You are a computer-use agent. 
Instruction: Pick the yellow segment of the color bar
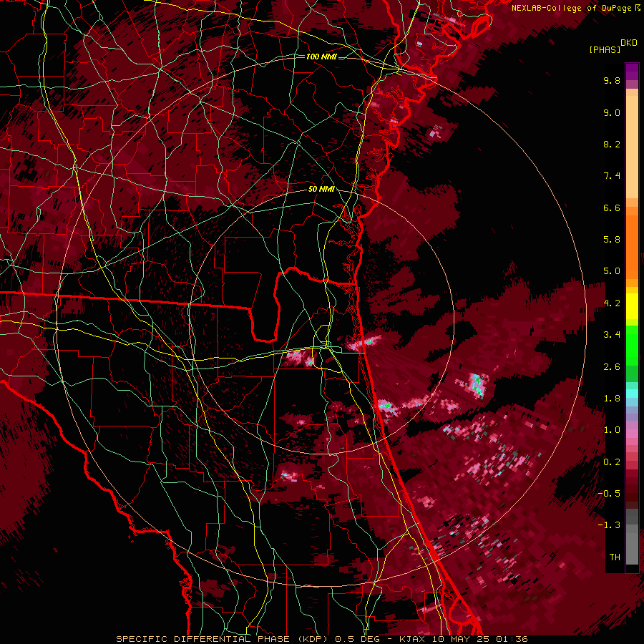pos(632,306)
